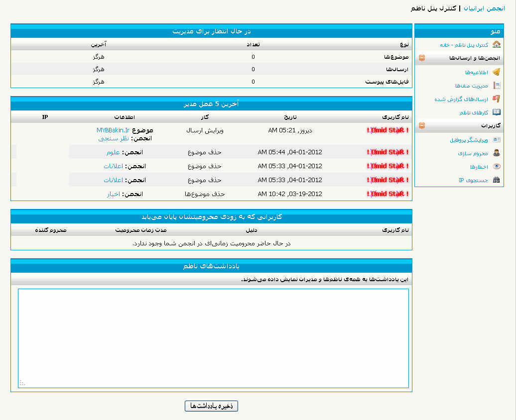Click ویرایش ارسال action text
Viewport: 516px width, 420px height.
(205, 130)
